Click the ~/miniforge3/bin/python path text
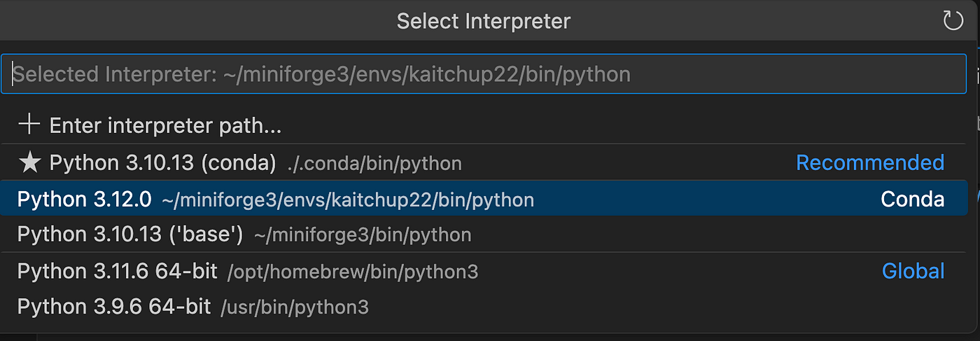The height and width of the screenshot is (341, 980). [363, 235]
